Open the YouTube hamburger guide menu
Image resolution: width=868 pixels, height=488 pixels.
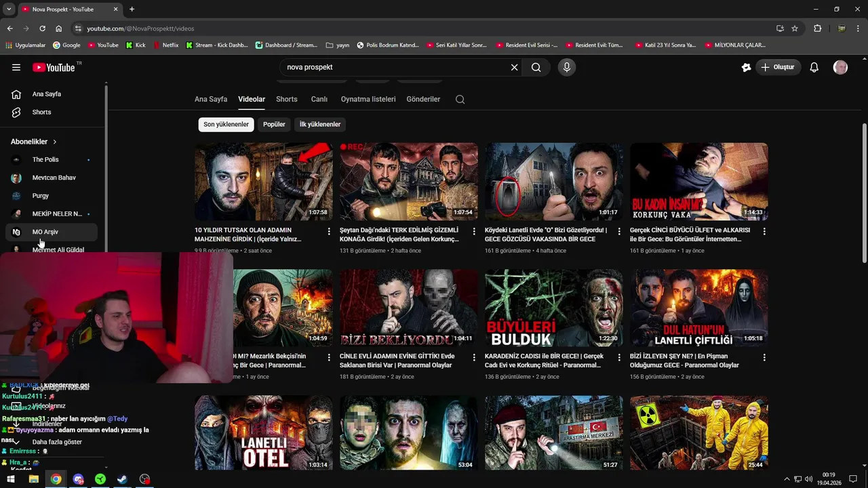pos(16,67)
